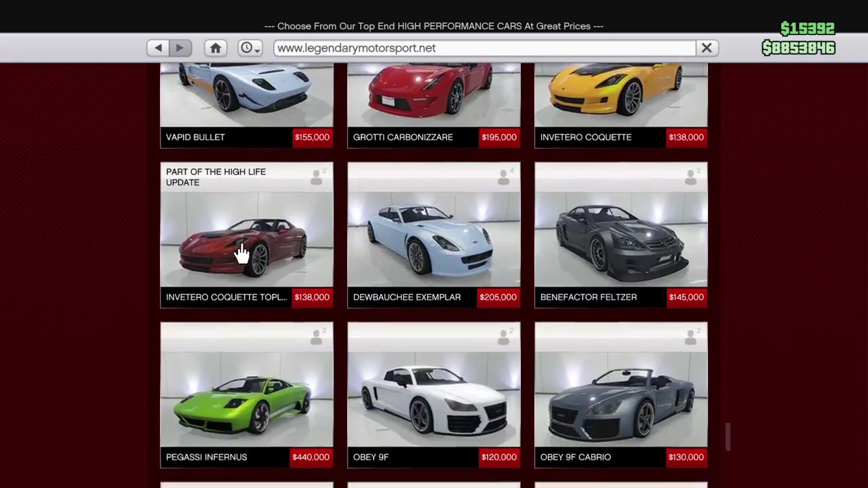
Task: Click the $15392 cash balance display
Action: (x=807, y=28)
